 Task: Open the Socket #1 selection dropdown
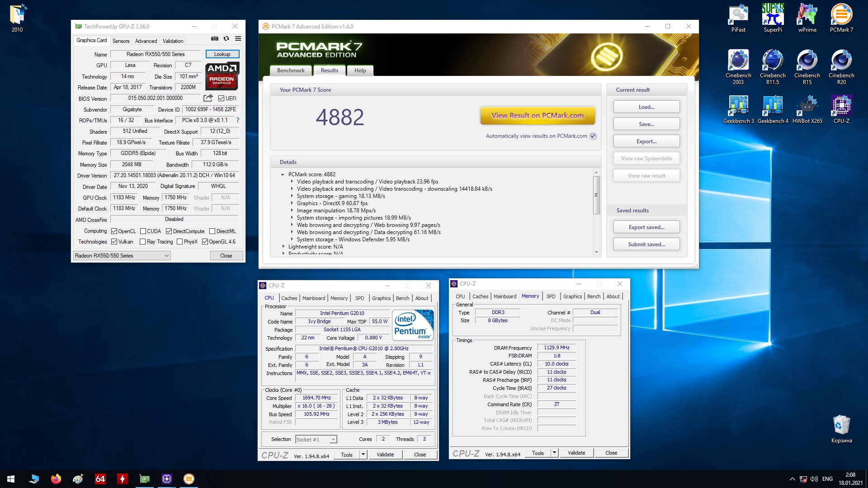316,439
